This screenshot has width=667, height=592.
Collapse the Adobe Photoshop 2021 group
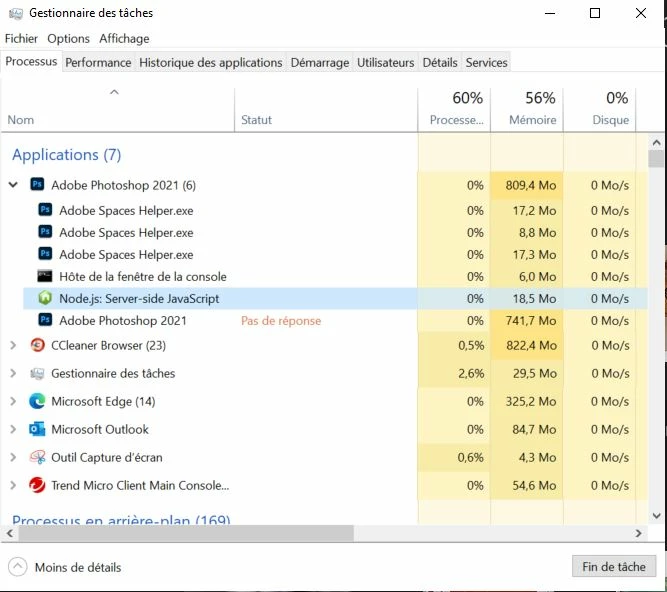[13, 185]
